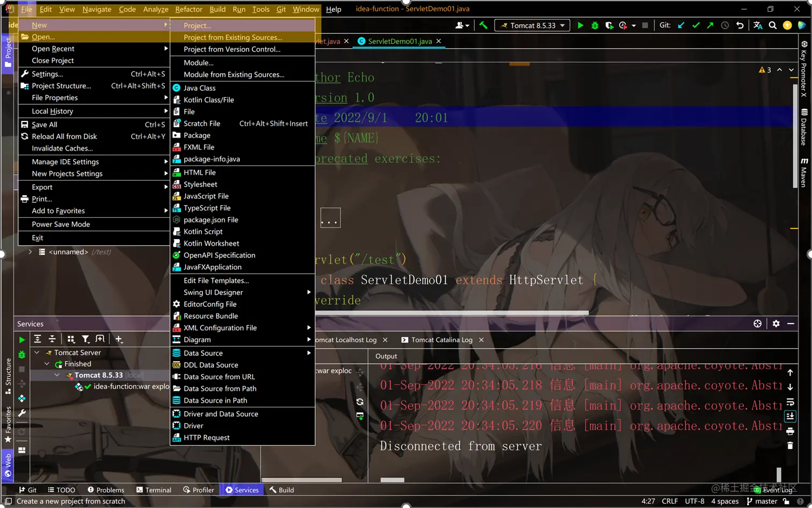Viewport: 812px width, 508px height.
Task: Collapse all services tree icon
Action: pos(52,339)
